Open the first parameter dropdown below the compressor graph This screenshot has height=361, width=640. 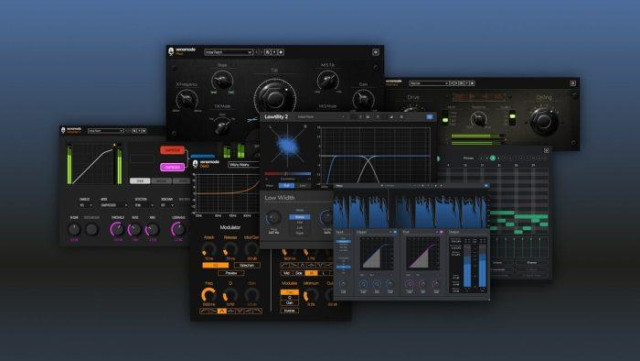86,205
